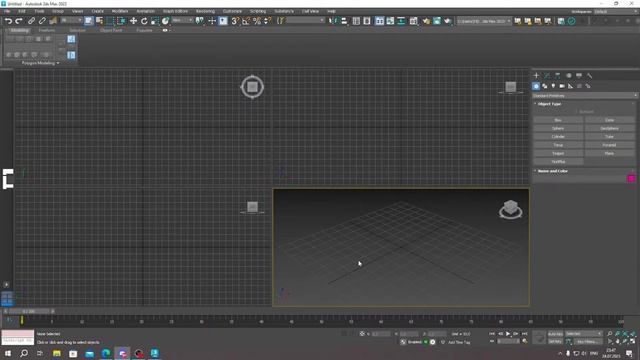Image resolution: width=640 pixels, height=360 pixels.
Task: Open the Select by Name dialog
Action: pyautogui.click(x=99, y=21)
